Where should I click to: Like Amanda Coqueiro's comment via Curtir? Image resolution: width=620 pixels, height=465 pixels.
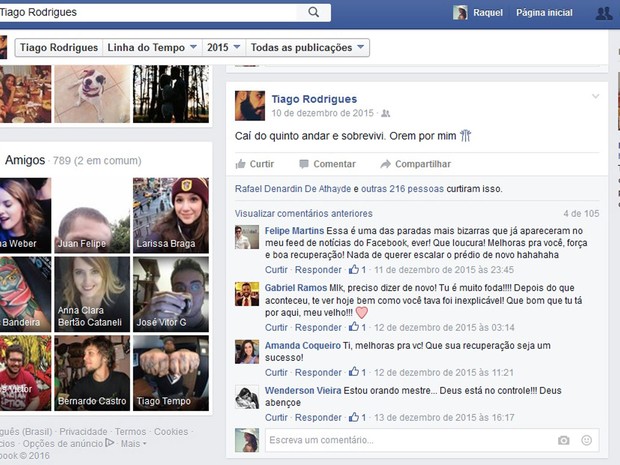pyautogui.click(x=276, y=372)
